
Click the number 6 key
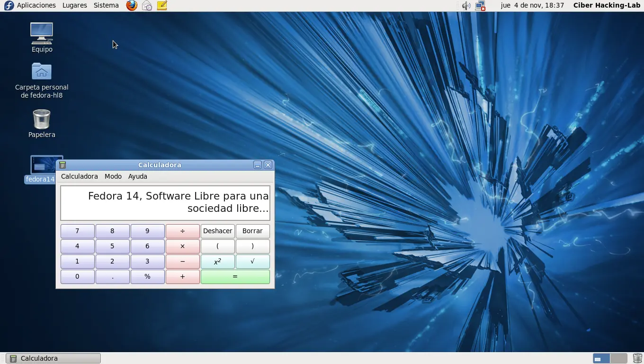(x=148, y=246)
